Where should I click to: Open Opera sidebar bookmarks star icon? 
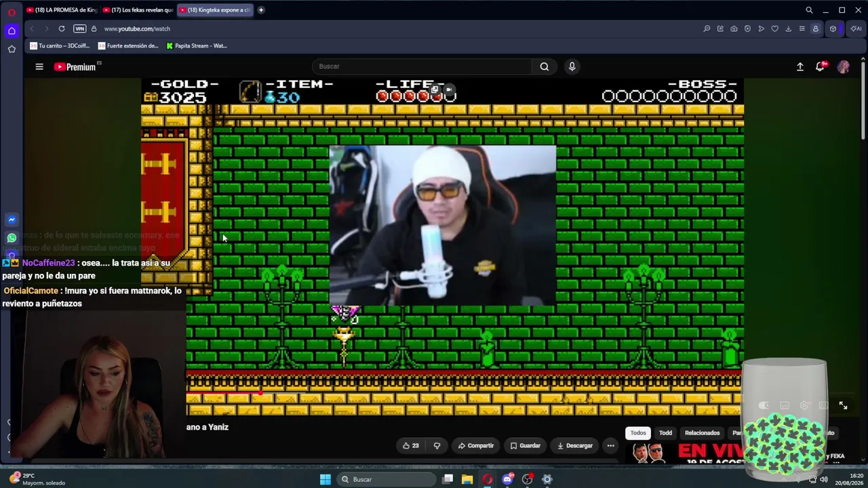tap(12, 49)
